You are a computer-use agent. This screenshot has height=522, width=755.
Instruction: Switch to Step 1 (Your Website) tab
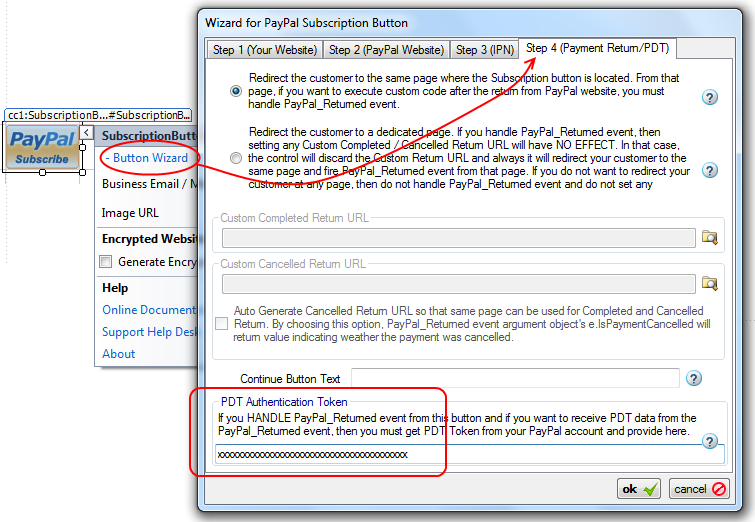click(265, 50)
